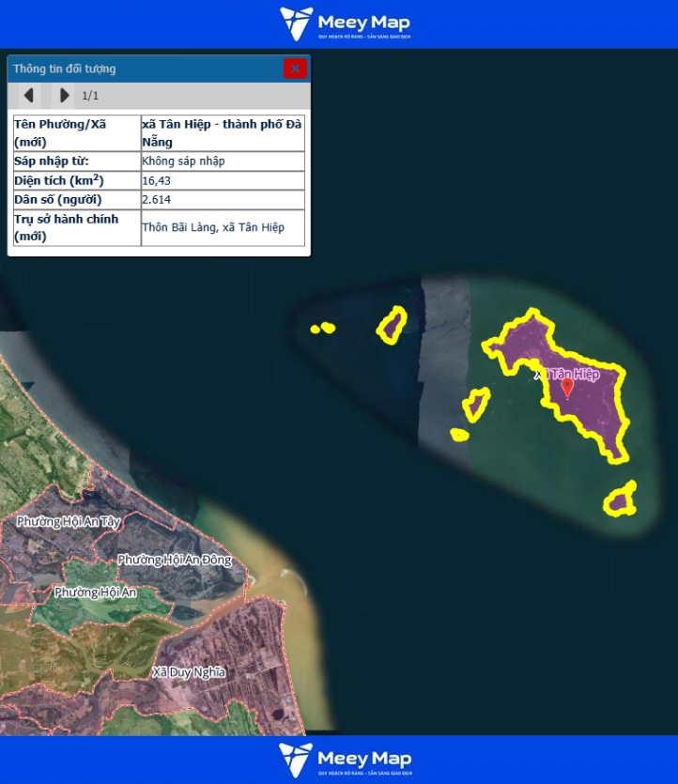Click the small southeast outlined island

pyautogui.click(x=620, y=501)
